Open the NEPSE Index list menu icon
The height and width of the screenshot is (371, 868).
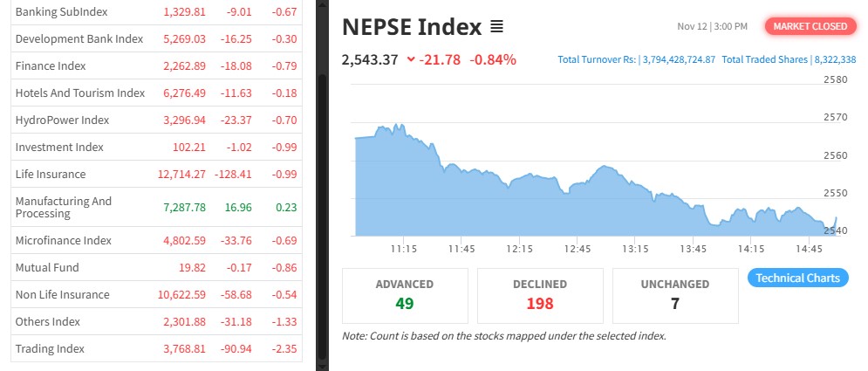coord(497,27)
